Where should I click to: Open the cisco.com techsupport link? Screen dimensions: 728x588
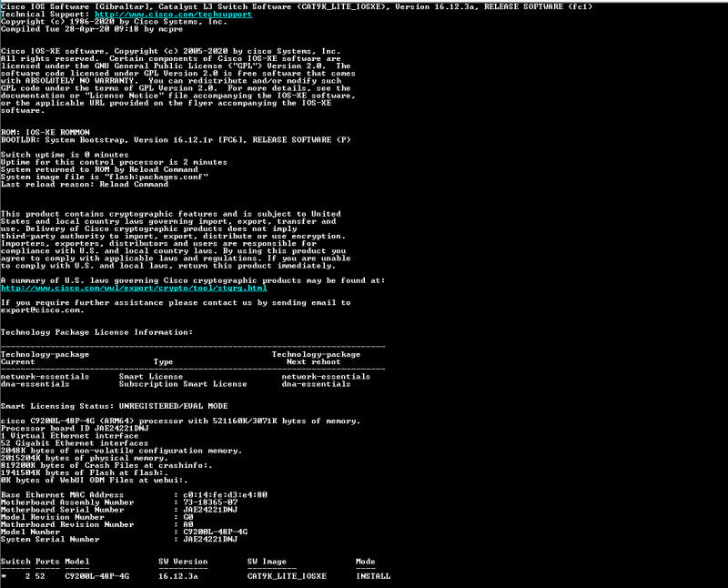coord(173,15)
